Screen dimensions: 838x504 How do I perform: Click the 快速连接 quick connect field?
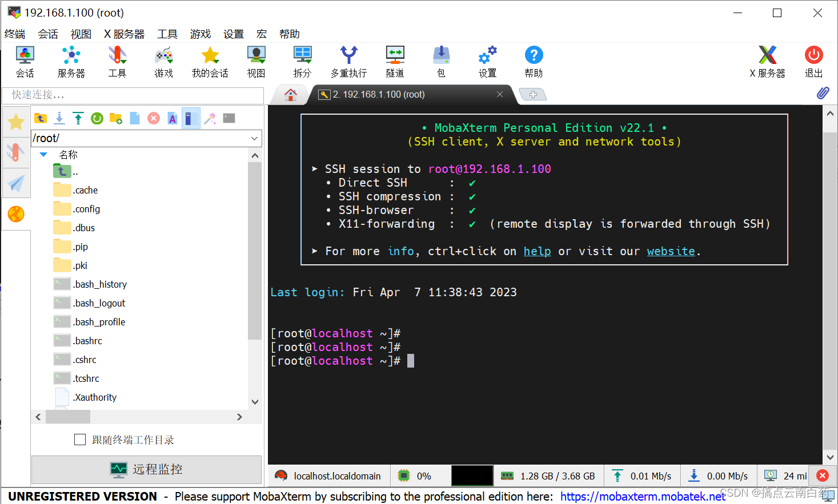(x=133, y=95)
